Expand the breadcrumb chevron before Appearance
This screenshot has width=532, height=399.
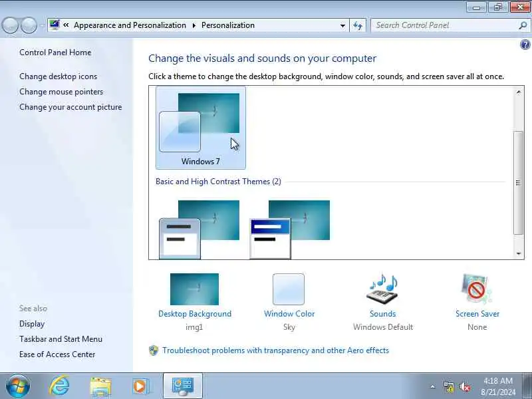pos(66,25)
